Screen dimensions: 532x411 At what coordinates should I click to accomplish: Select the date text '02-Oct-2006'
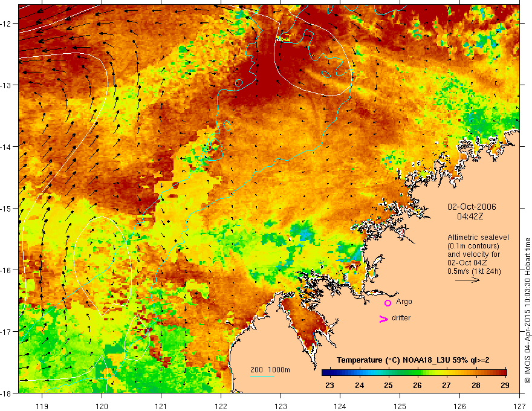coord(472,207)
